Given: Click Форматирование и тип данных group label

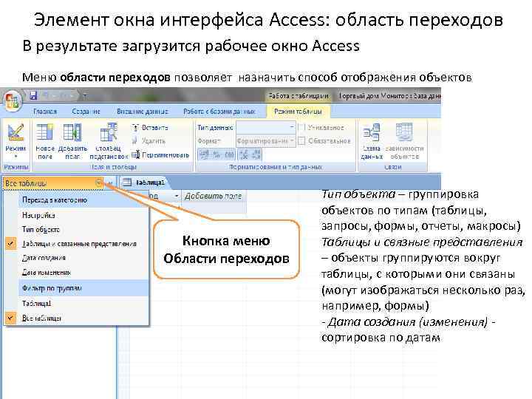Looking at the screenshot, I should pos(276,167).
